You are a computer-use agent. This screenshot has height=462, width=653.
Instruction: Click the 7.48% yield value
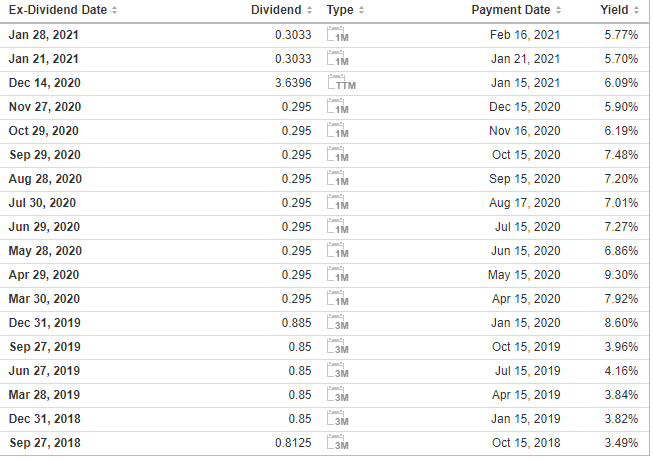[621, 155]
